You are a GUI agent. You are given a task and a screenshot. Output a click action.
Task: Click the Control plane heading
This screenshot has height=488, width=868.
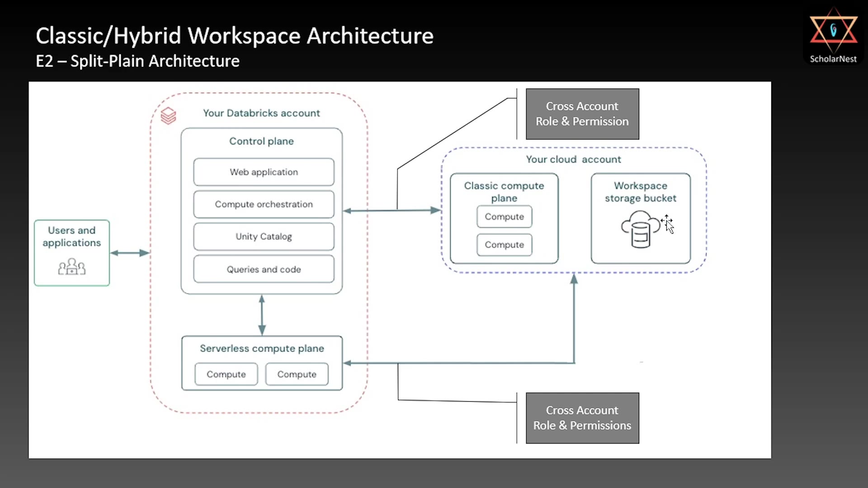pyautogui.click(x=261, y=141)
